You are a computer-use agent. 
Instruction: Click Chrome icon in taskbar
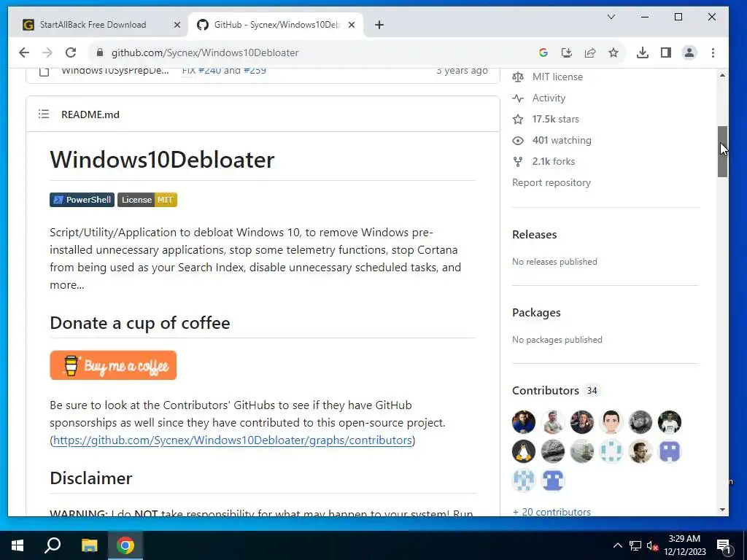pos(125,545)
